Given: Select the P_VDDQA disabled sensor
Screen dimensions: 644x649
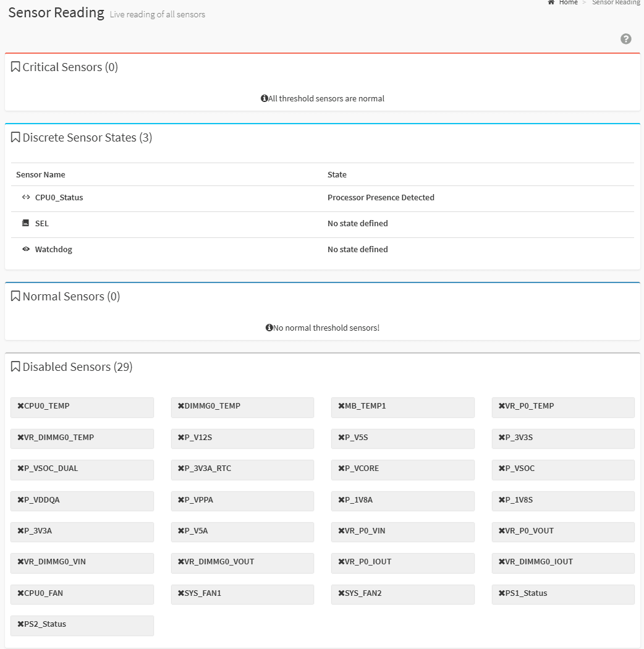Looking at the screenshot, I should [82, 501].
